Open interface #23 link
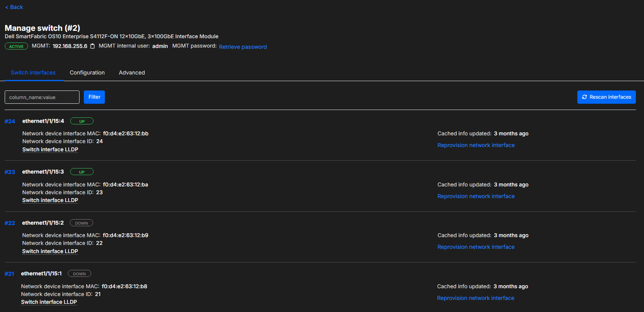Image resolution: width=644 pixels, height=312 pixels. [10, 172]
